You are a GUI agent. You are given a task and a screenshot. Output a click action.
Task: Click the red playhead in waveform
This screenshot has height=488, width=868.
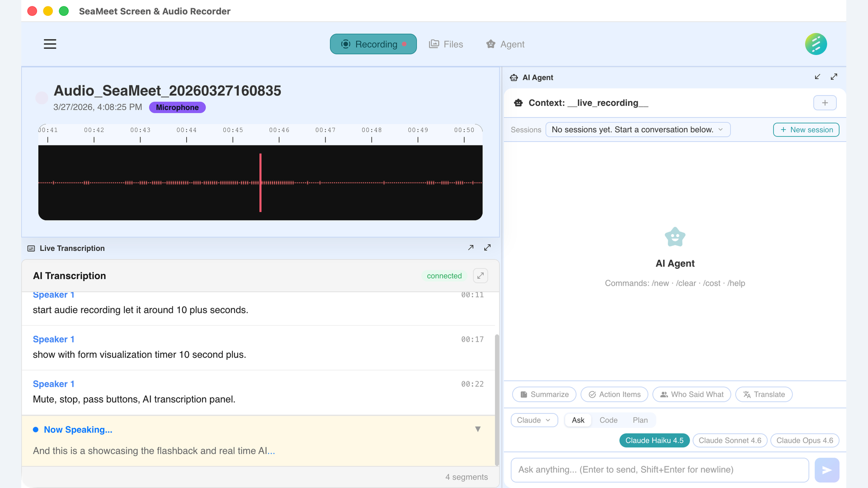[260, 183]
